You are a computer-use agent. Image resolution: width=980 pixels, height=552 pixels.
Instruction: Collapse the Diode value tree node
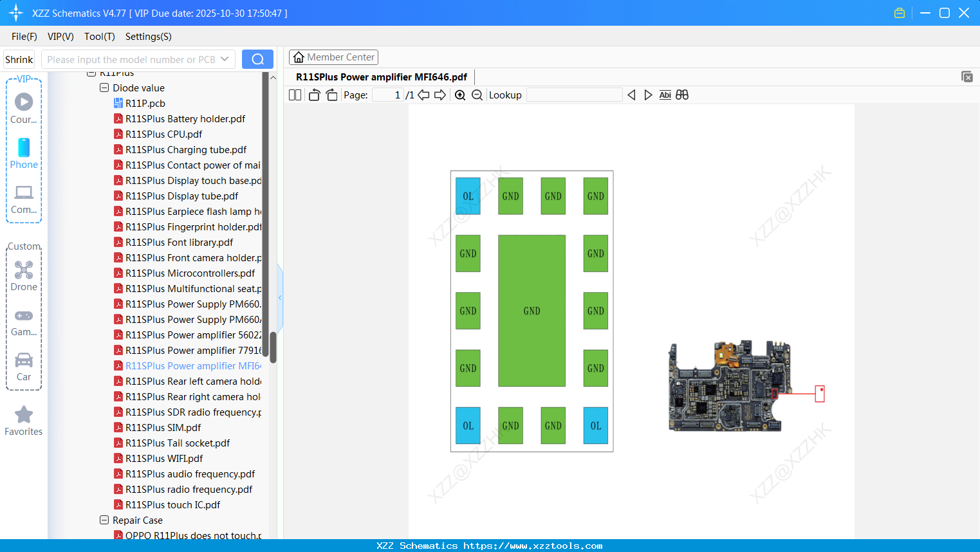(x=104, y=88)
